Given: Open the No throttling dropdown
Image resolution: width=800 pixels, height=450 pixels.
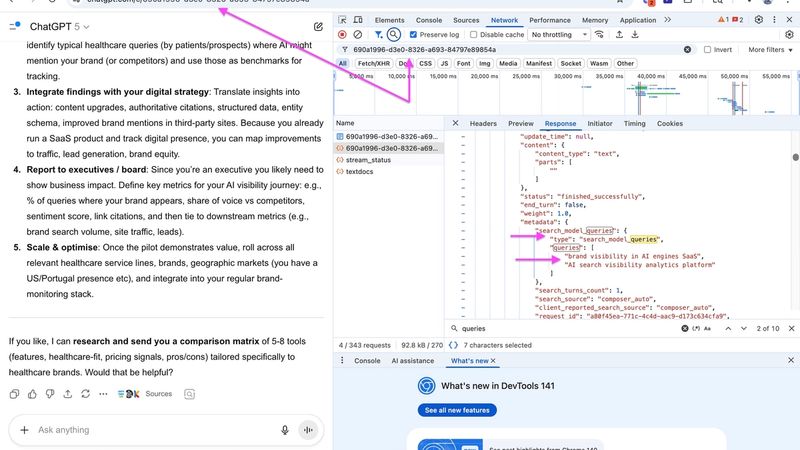Looking at the screenshot, I should (559, 35).
